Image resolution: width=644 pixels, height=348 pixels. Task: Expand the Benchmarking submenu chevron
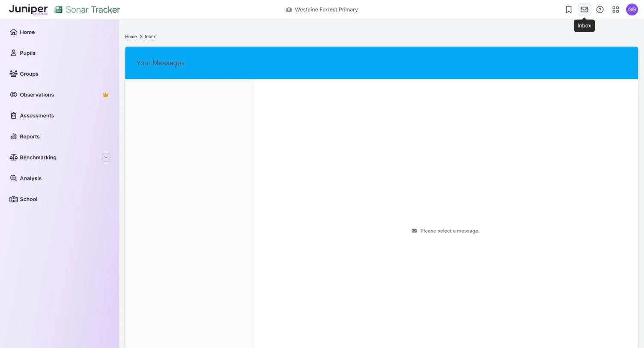click(x=106, y=158)
